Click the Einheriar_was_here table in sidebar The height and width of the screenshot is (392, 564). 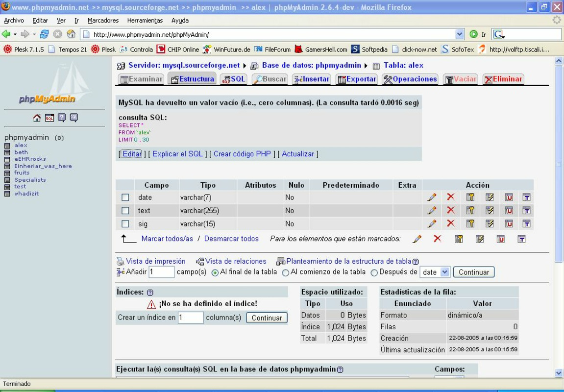(43, 166)
